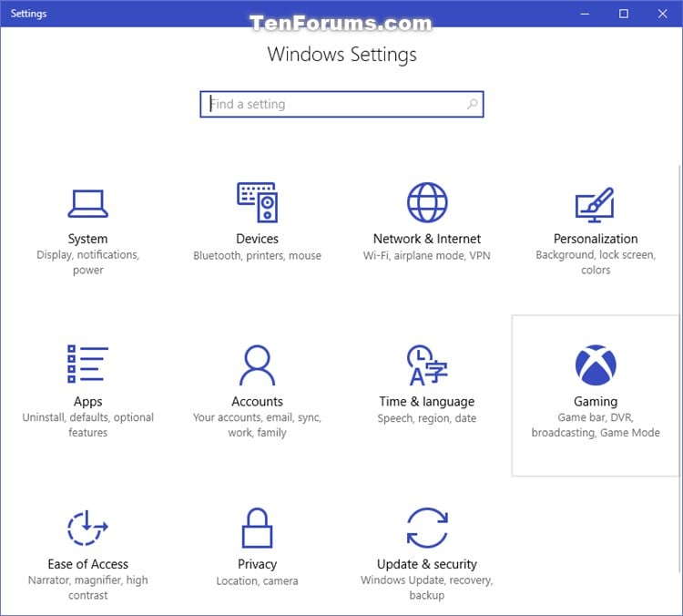Click 'Location, camera' description
This screenshot has height=616, width=683.
click(257, 580)
